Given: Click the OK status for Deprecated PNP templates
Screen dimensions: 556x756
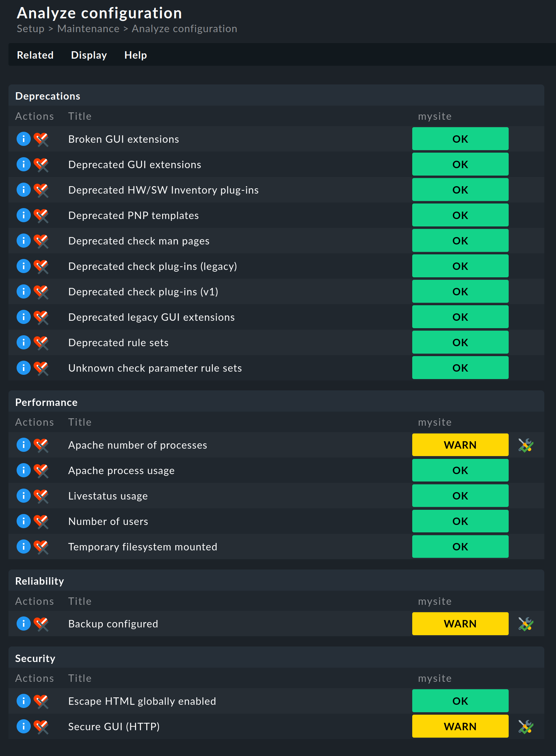Looking at the screenshot, I should point(460,215).
